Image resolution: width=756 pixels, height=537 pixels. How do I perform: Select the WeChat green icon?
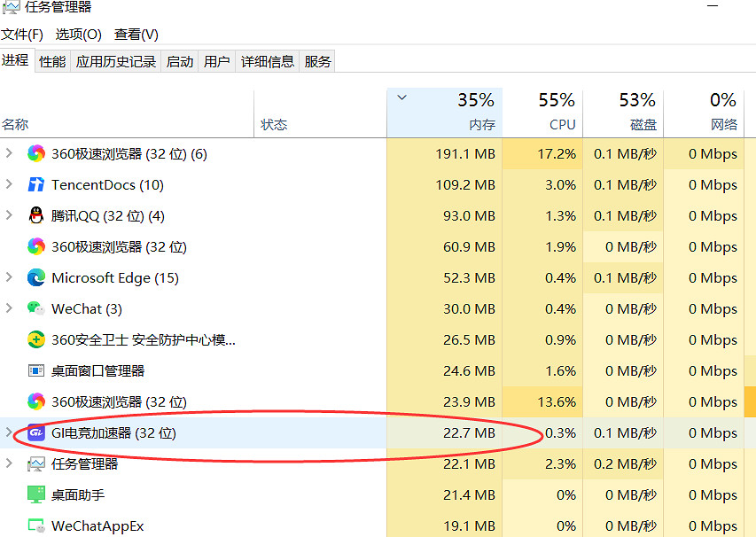[35, 309]
